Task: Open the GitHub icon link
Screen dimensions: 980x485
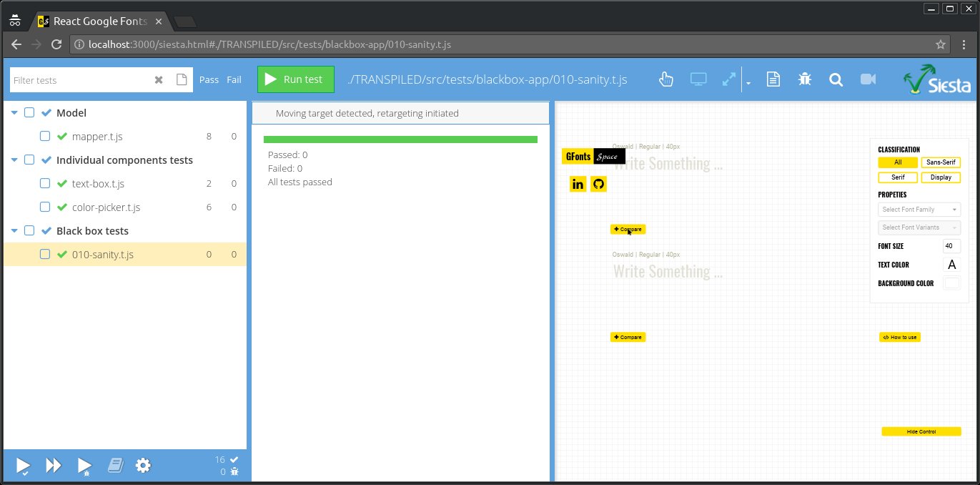Action: pos(599,185)
